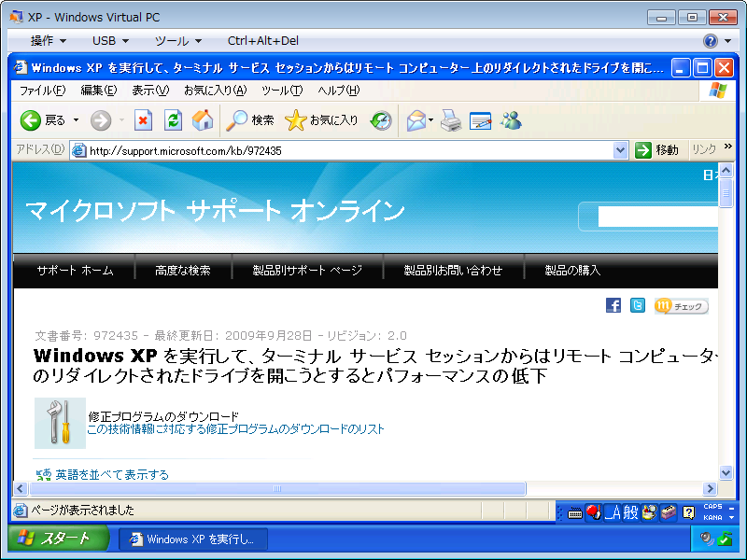Image resolution: width=747 pixels, height=560 pixels.
Task: Click the 般 conversion mode icon
Action: tap(631, 512)
